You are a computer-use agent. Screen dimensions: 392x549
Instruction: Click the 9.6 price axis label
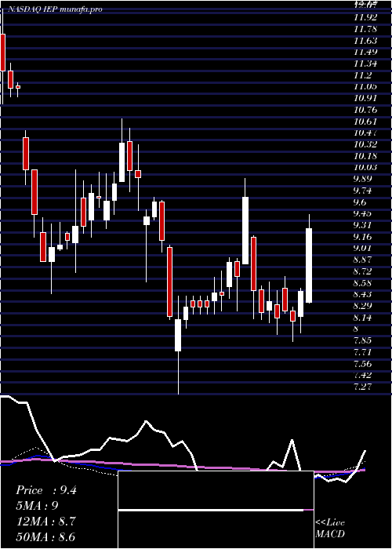pyautogui.click(x=360, y=202)
